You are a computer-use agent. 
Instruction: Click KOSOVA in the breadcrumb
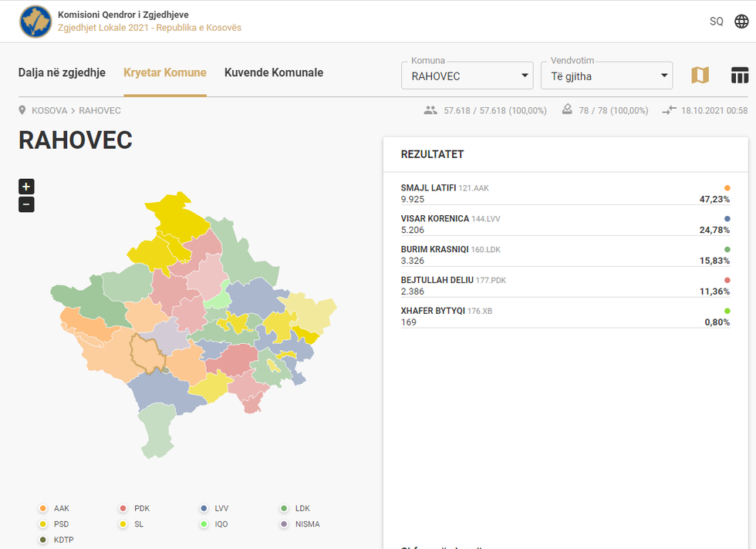[49, 110]
